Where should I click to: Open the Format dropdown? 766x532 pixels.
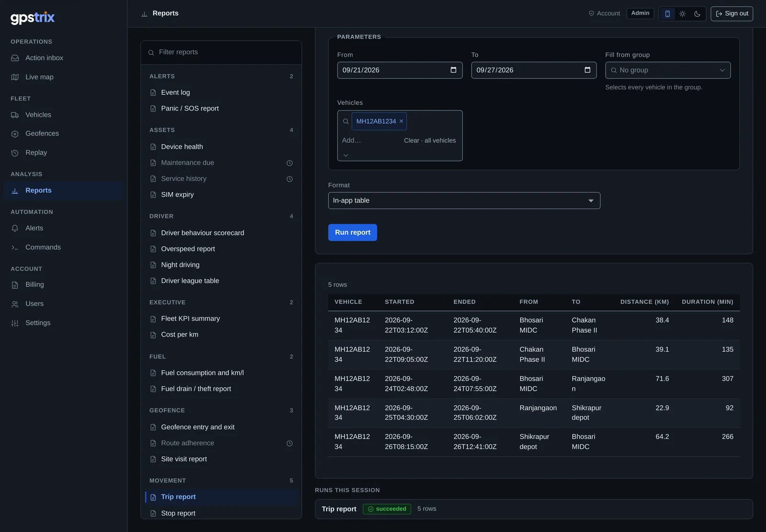[x=464, y=201]
